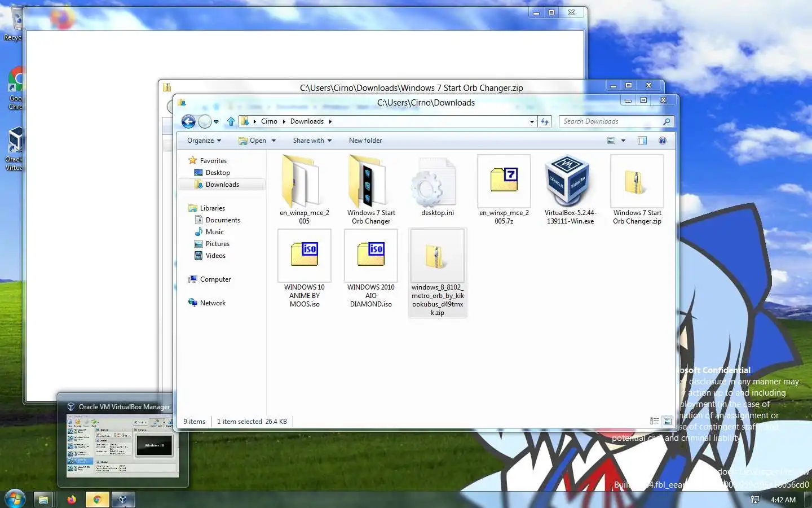Click the Search Downloads input field

coord(611,121)
